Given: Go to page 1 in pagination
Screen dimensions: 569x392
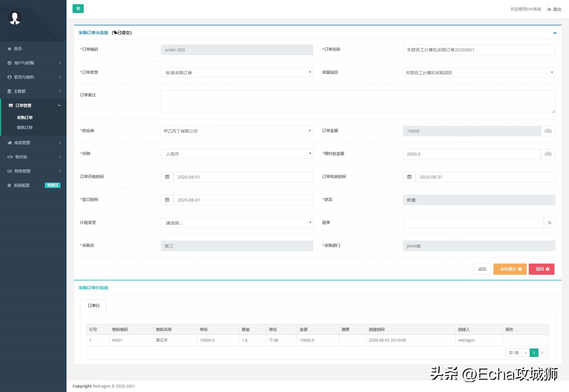Looking at the screenshot, I should click(534, 353).
